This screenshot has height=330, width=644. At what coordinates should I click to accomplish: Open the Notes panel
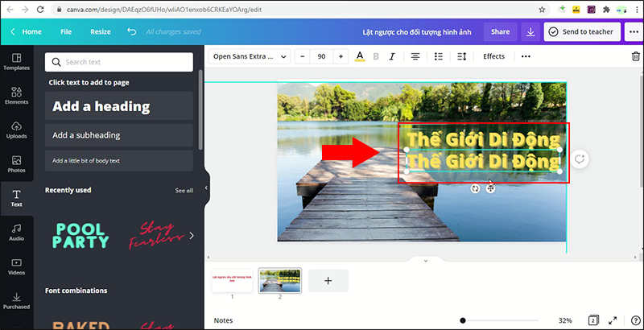click(x=224, y=320)
